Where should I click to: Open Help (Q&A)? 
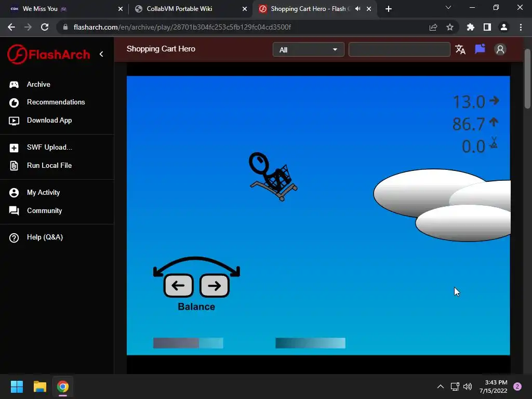(45, 237)
